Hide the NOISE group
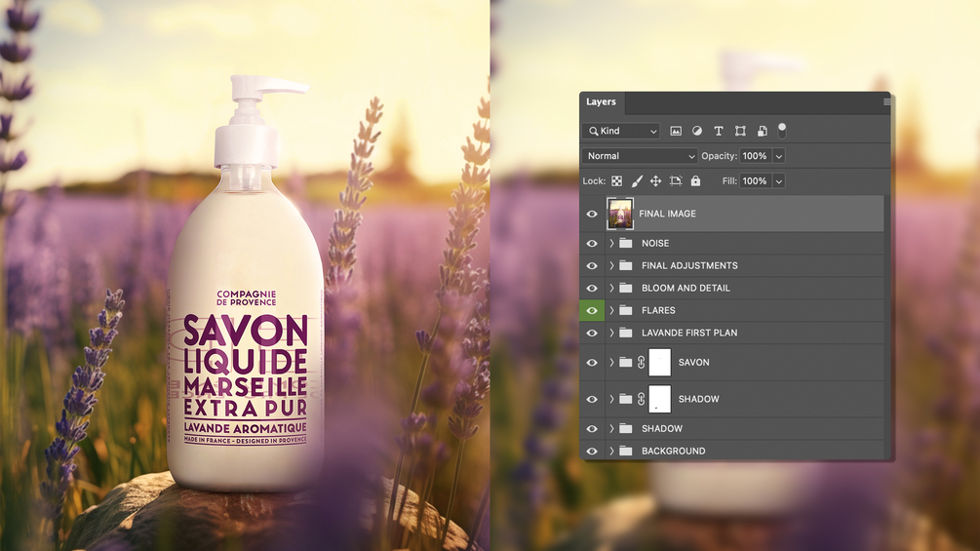 (x=592, y=244)
